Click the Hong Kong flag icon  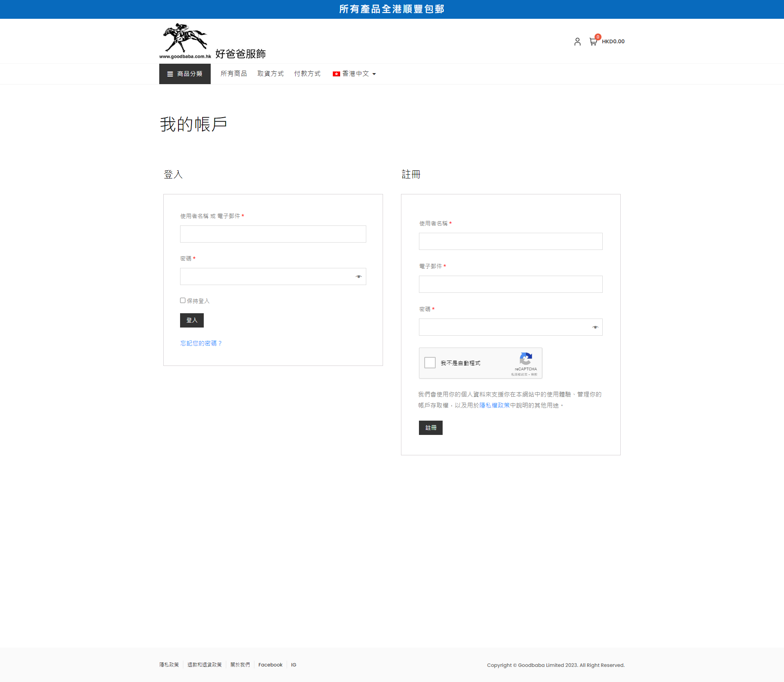336,74
